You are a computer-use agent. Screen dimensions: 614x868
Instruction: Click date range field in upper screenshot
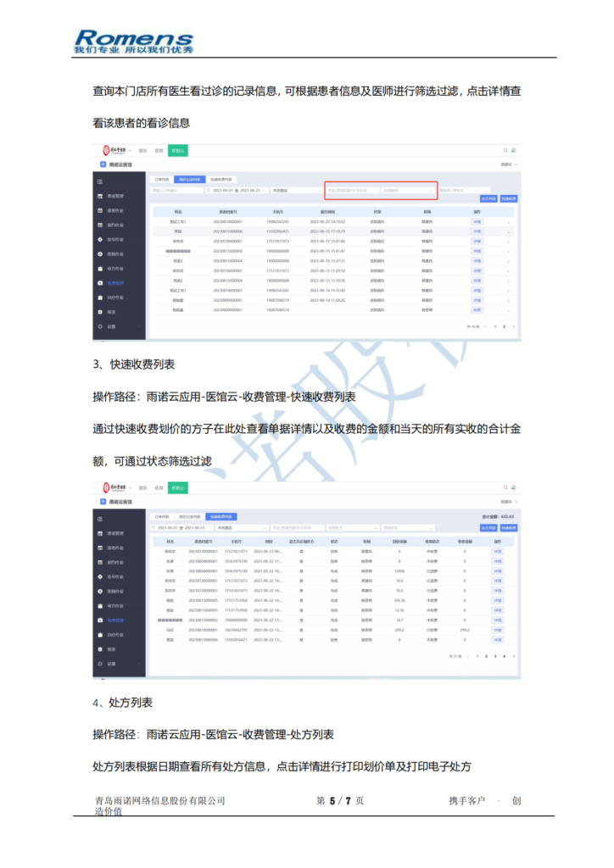tap(237, 191)
